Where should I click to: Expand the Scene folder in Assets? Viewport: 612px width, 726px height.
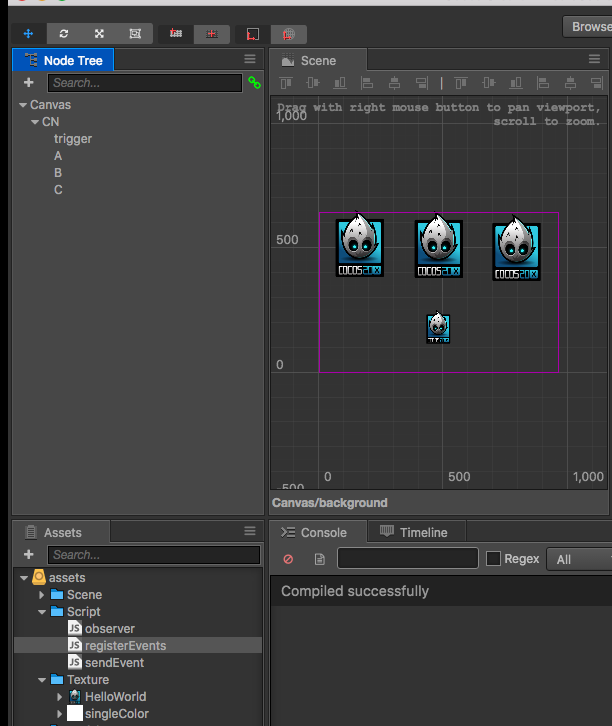pos(42,595)
